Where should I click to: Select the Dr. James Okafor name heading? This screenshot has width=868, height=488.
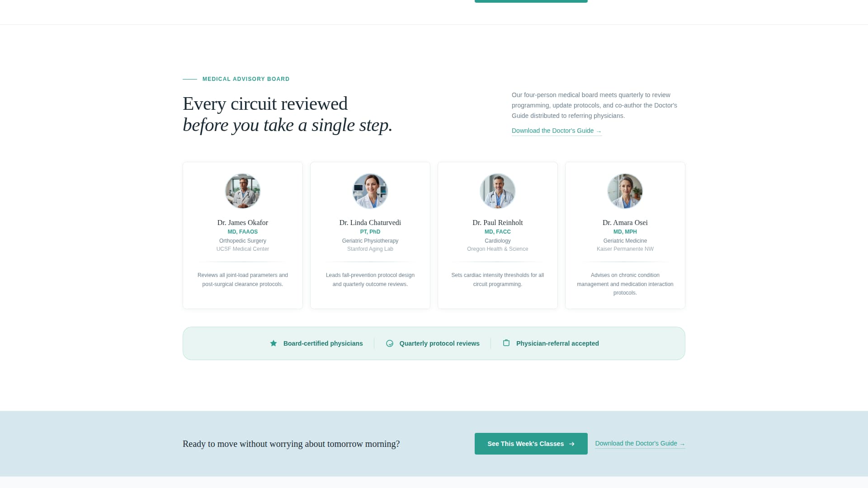pos(243,223)
